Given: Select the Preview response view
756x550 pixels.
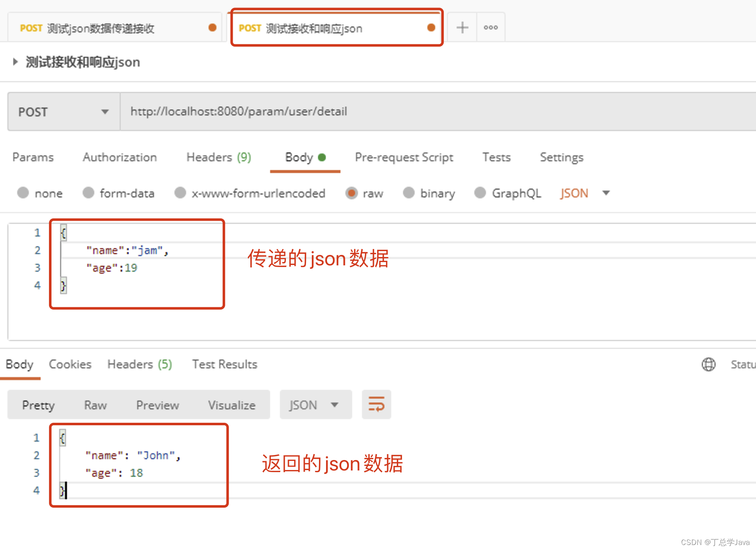Looking at the screenshot, I should (x=157, y=405).
